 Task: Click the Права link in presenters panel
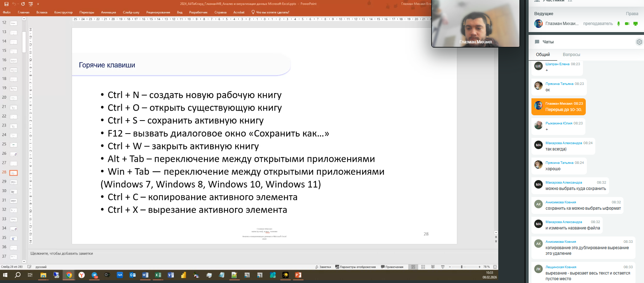632,14
